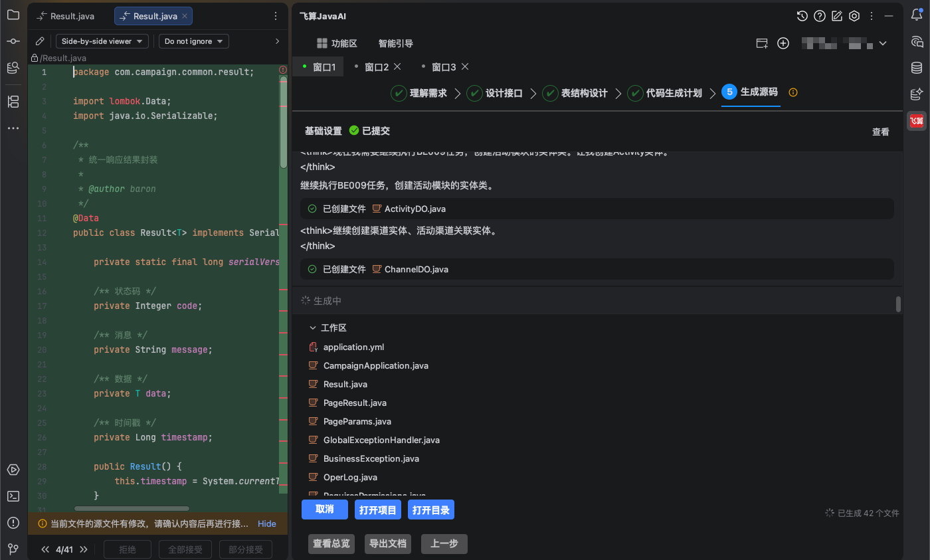Go to 表结构设计 step

(575, 93)
